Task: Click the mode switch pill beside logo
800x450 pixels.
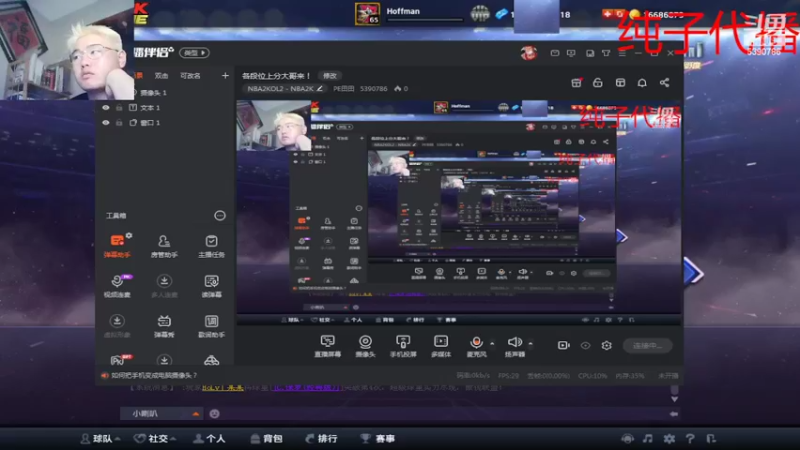Action: 194,53
